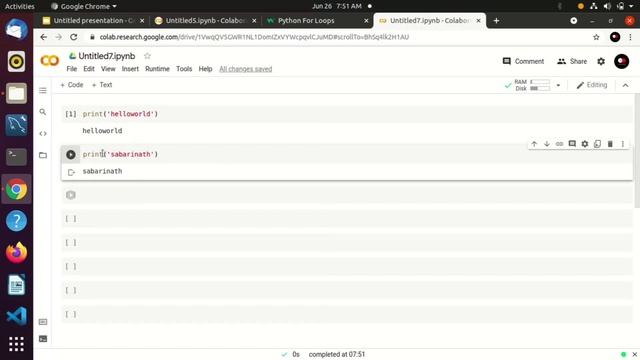Star the Untitled7.ipynb notebook
The height and width of the screenshot is (360, 640).
tap(147, 56)
